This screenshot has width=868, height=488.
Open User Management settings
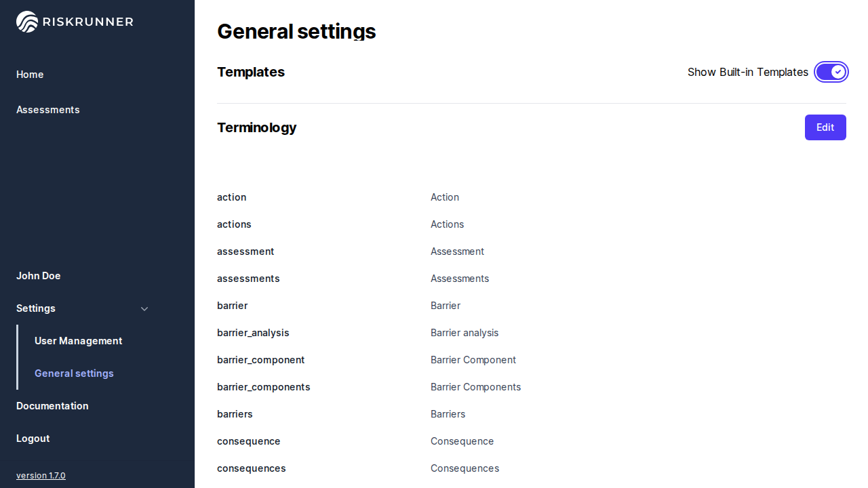coord(79,341)
